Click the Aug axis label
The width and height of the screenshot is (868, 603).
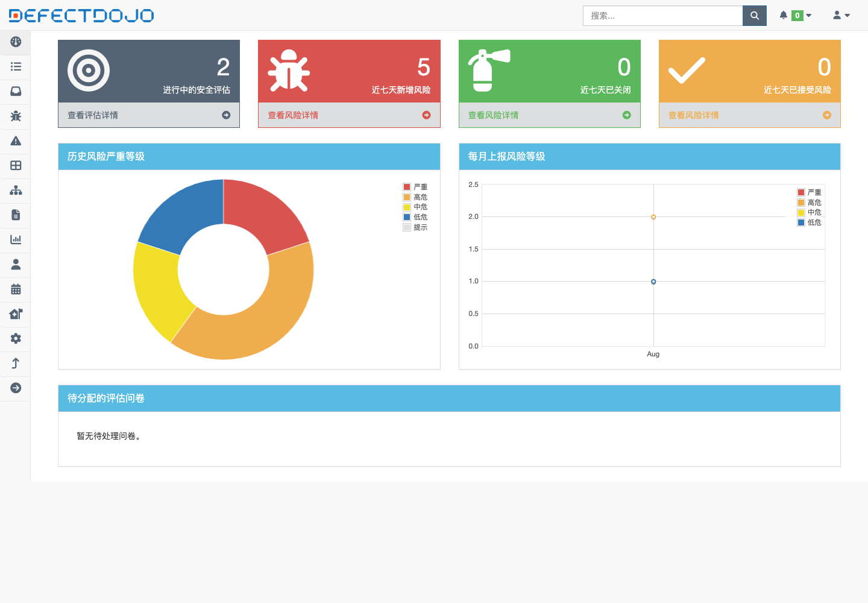pos(653,354)
